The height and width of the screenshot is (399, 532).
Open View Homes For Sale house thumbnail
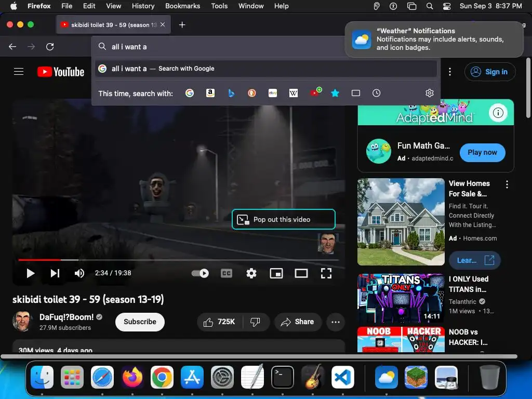[401, 221]
